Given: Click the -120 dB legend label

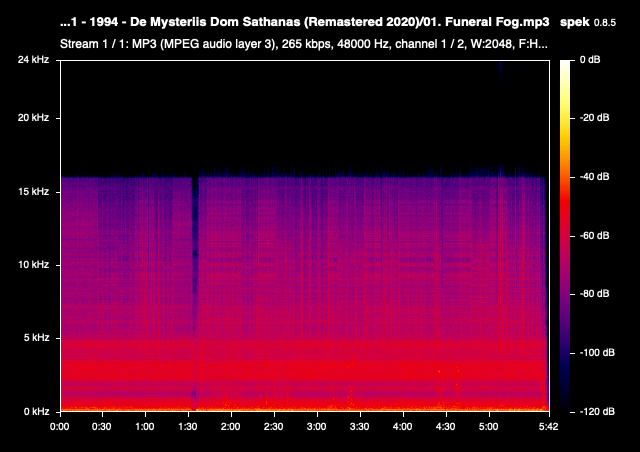Looking at the screenshot, I should pyautogui.click(x=597, y=411).
